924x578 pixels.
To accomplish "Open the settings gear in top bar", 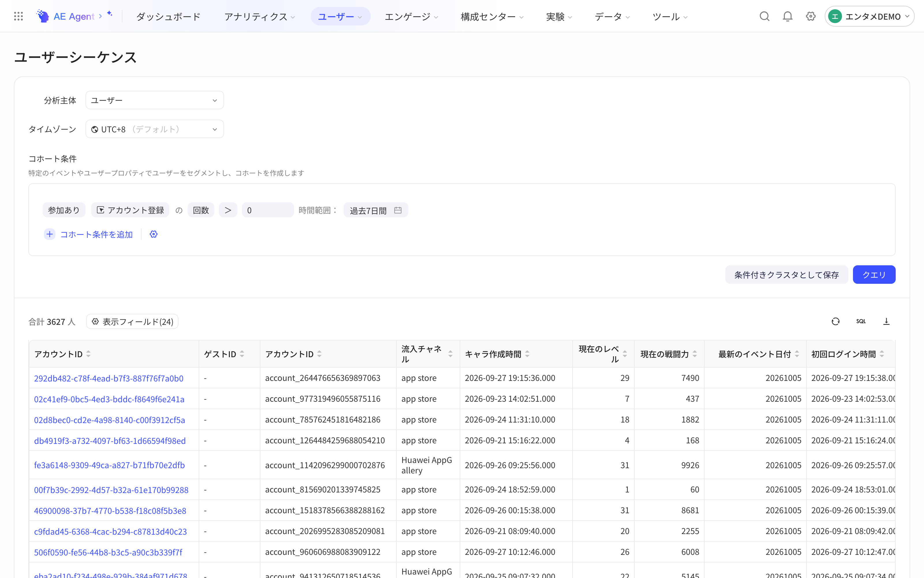I will (811, 16).
